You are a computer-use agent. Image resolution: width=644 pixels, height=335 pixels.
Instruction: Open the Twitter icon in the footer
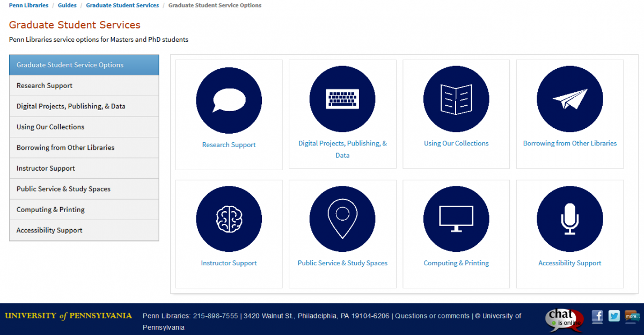[614, 316]
